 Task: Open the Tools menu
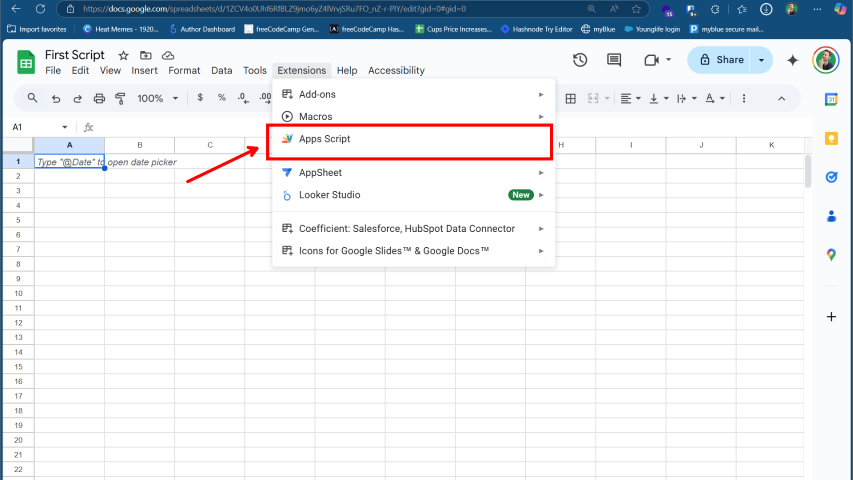click(255, 71)
